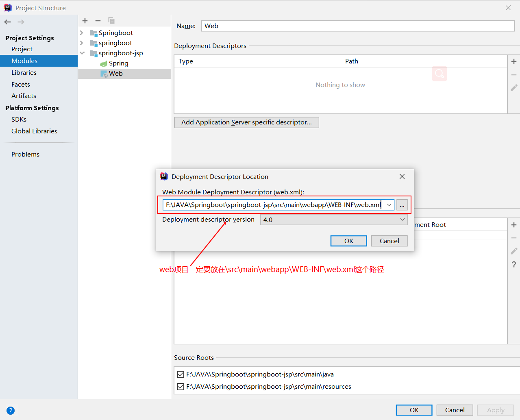Toggle the src\main\java source root checkbox

pos(181,374)
